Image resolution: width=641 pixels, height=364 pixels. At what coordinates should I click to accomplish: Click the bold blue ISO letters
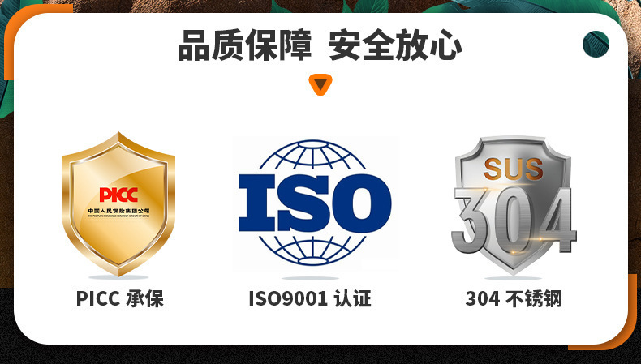315,203
